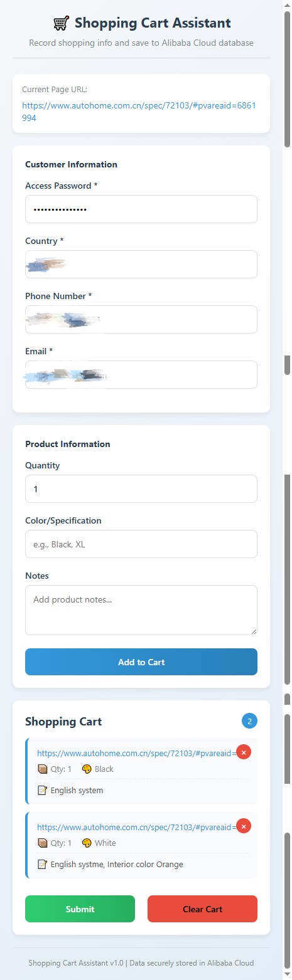
Task: Click the Add to Cart button
Action: coord(141,662)
